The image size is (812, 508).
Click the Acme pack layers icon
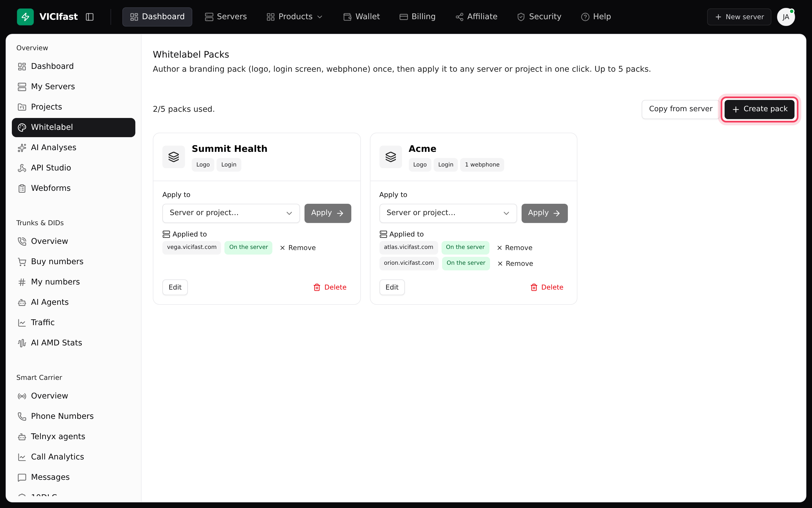click(x=390, y=157)
